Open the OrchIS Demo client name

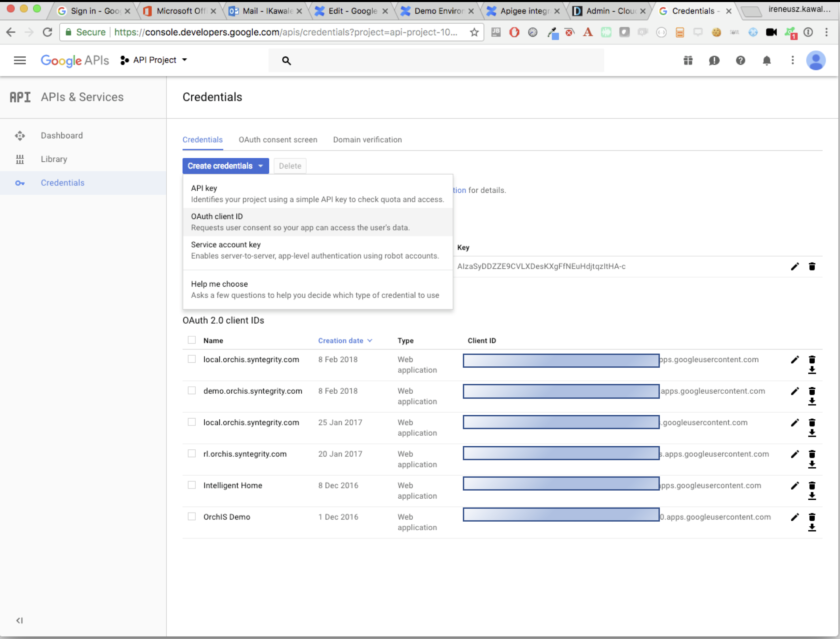pyautogui.click(x=227, y=517)
